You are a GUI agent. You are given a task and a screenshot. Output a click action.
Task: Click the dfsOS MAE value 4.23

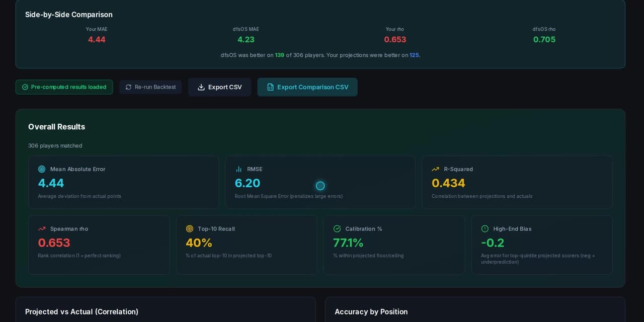point(246,39)
